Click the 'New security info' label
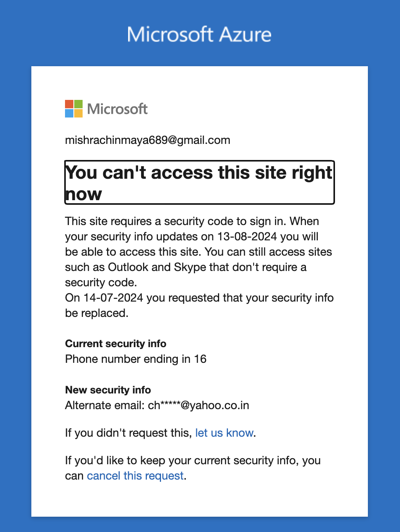Screen dimensions: 400x532 (x=108, y=390)
